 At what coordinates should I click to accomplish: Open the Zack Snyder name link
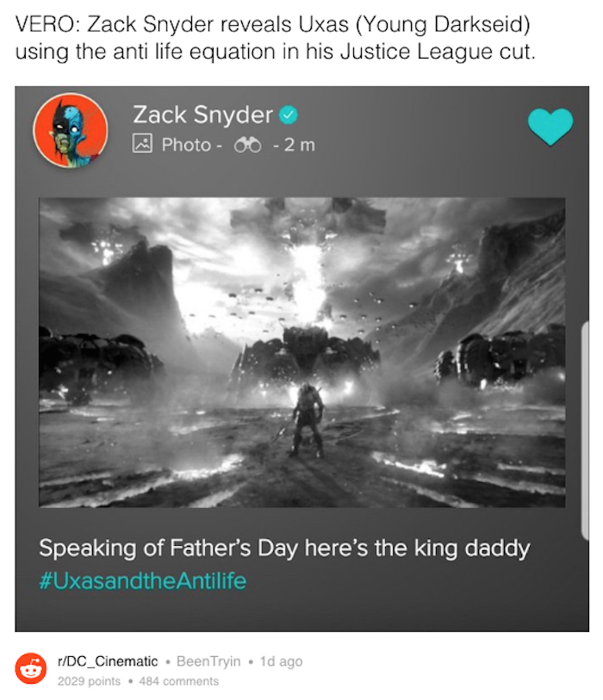coord(202,114)
